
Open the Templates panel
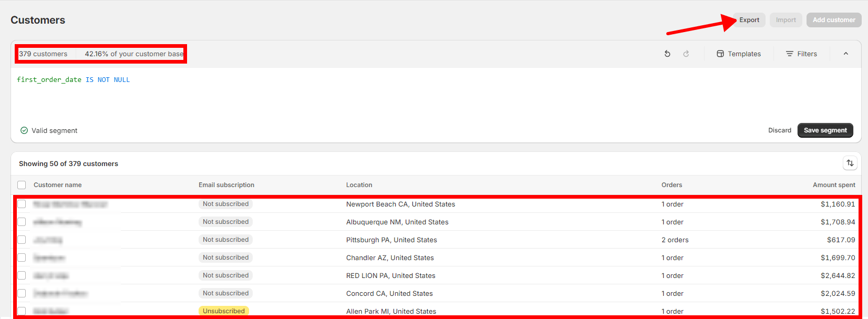[x=739, y=54]
